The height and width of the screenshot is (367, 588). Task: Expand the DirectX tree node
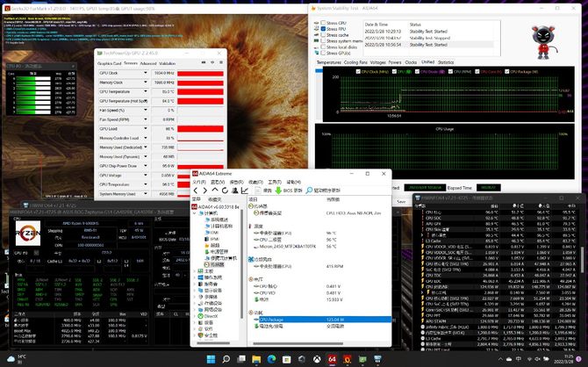click(x=196, y=314)
